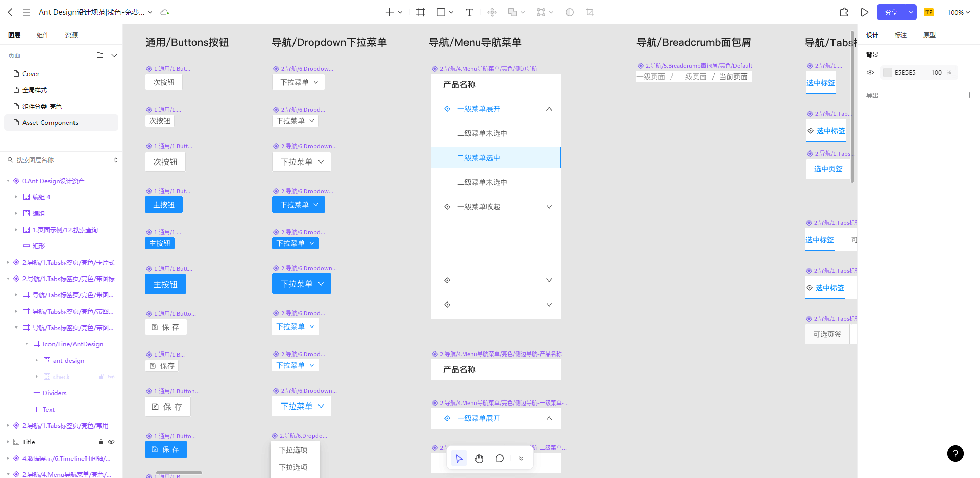
Task: Open share button dropdown arrow
Action: [x=911, y=12]
